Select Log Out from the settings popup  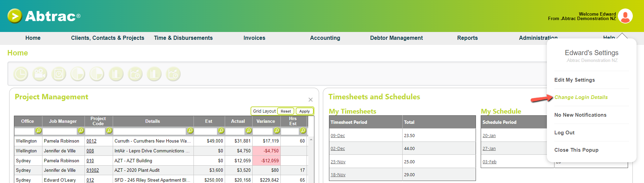[564, 133]
